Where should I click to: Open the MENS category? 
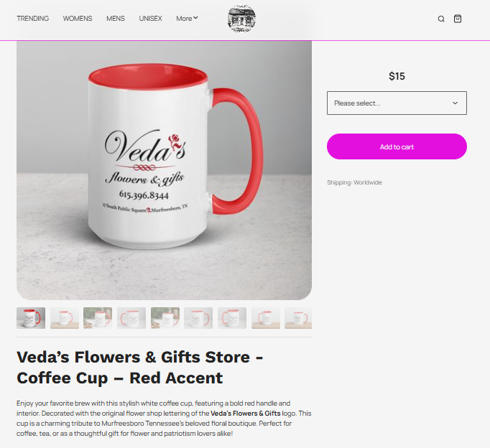pyautogui.click(x=116, y=19)
